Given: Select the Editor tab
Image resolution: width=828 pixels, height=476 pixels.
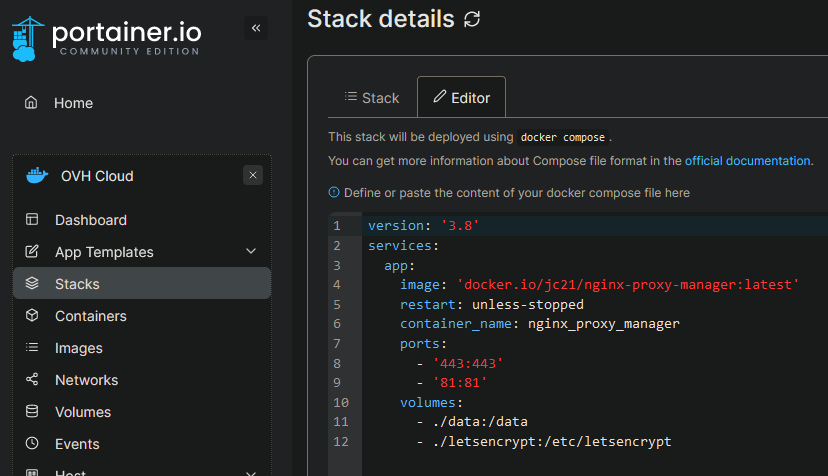Looking at the screenshot, I should (461, 98).
